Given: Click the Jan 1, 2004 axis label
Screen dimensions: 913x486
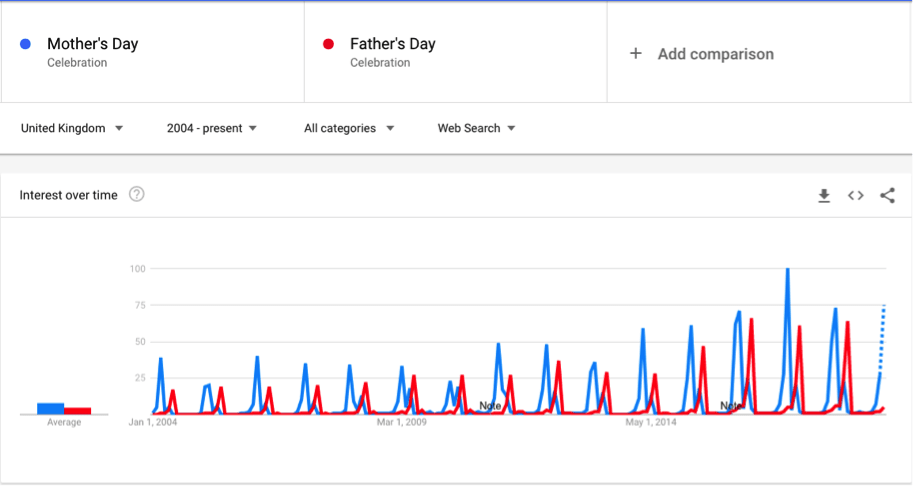Looking at the screenshot, I should coord(153,422).
